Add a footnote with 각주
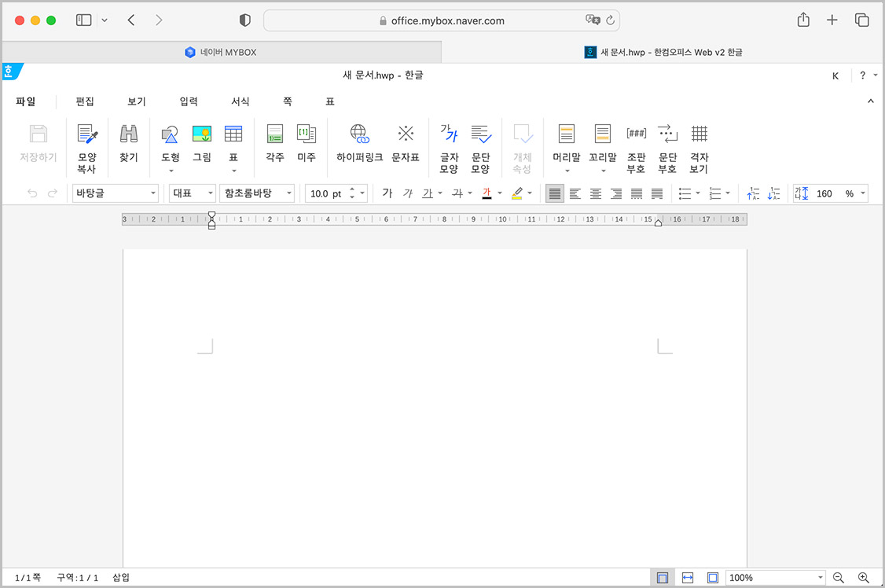The image size is (885, 588). pyautogui.click(x=275, y=134)
